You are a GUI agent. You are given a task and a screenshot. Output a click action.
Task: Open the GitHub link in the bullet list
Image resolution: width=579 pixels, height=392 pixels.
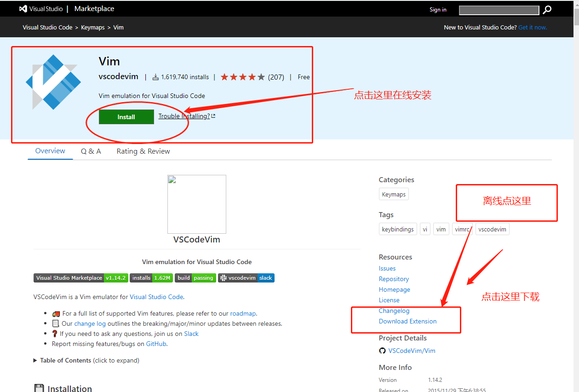tap(156, 344)
